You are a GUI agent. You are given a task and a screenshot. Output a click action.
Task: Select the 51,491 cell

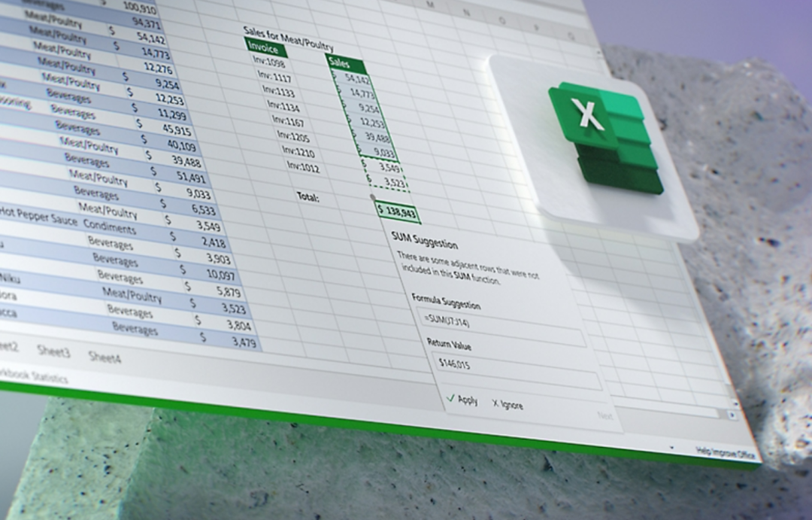click(x=190, y=178)
